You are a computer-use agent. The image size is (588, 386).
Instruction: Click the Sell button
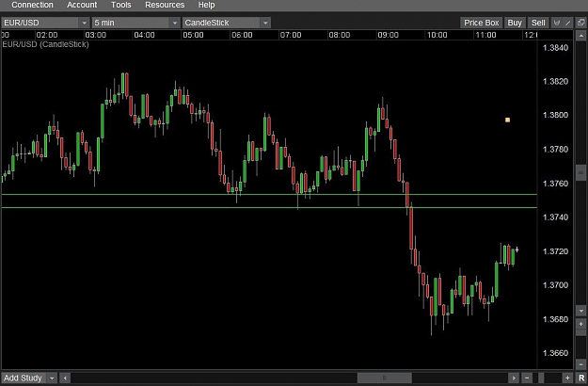[538, 23]
